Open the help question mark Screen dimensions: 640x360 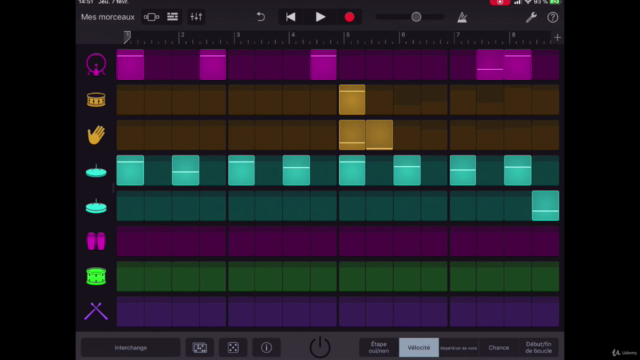[x=553, y=17]
